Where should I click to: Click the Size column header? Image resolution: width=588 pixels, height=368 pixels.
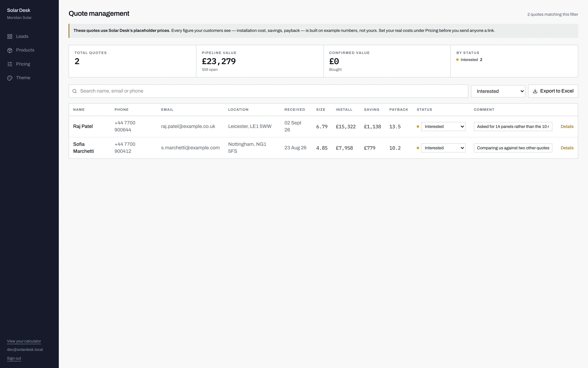321,110
